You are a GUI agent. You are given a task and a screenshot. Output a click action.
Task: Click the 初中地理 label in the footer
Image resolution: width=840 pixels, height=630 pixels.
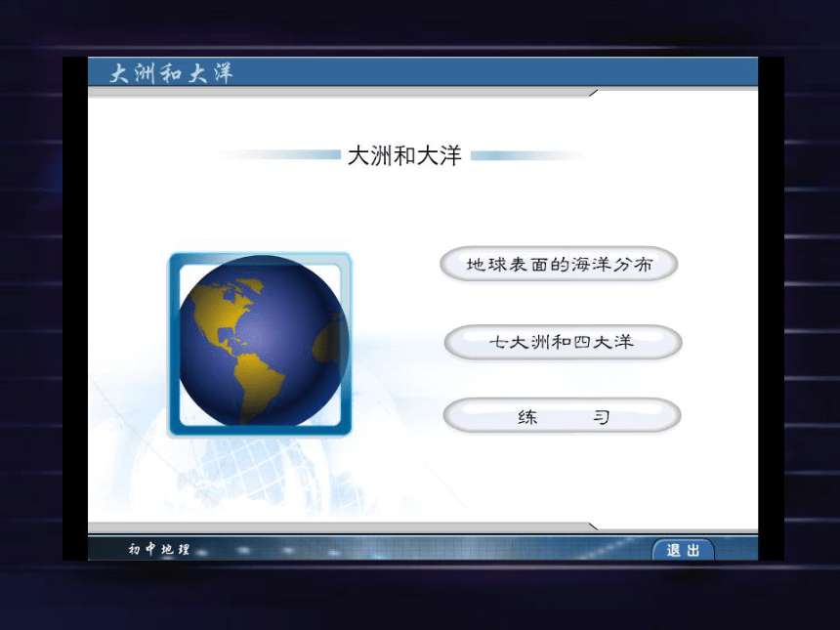(x=158, y=549)
